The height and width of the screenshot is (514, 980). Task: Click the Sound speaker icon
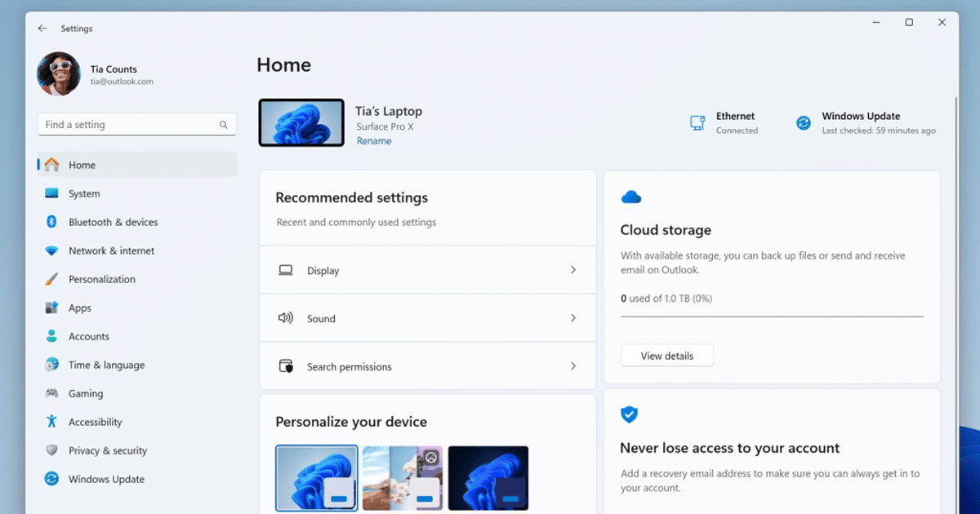coord(285,318)
